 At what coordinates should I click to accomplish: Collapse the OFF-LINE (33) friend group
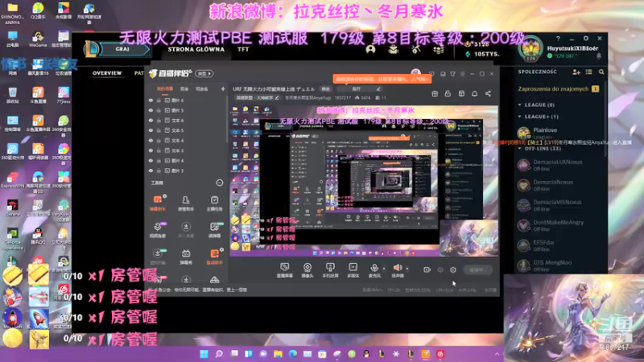tap(520, 149)
